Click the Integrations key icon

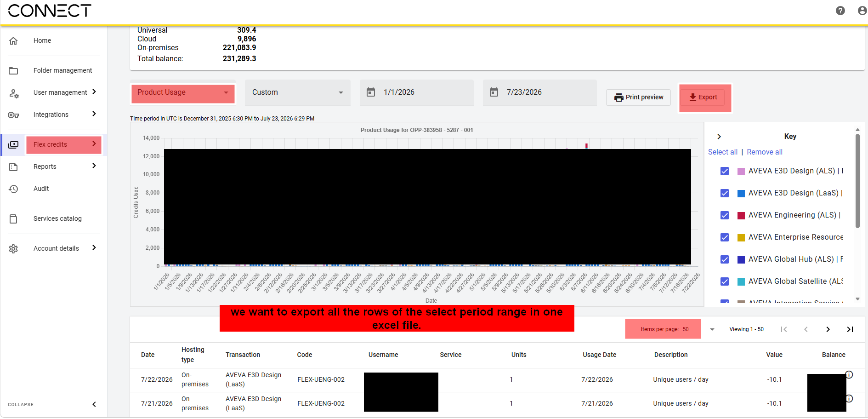tap(13, 115)
